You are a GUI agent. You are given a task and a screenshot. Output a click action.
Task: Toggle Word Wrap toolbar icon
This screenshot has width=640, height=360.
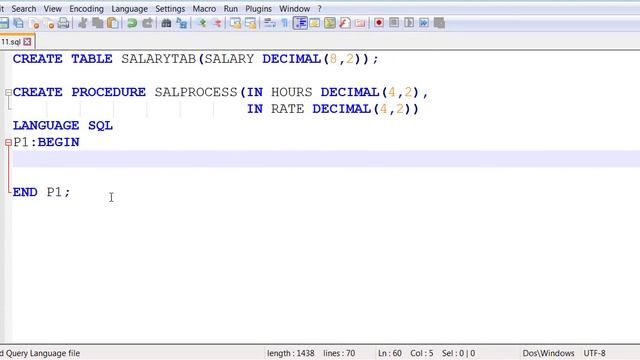click(x=270, y=23)
